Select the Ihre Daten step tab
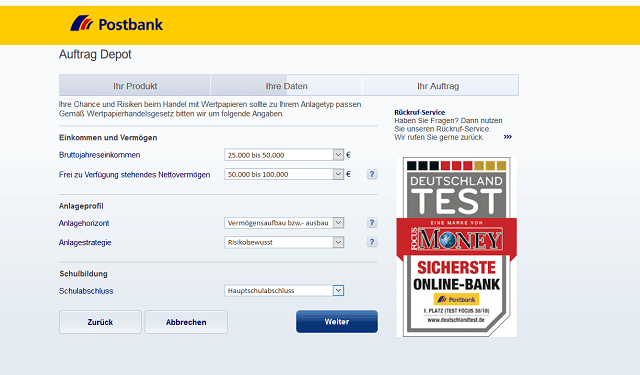640x375 pixels. click(x=286, y=86)
